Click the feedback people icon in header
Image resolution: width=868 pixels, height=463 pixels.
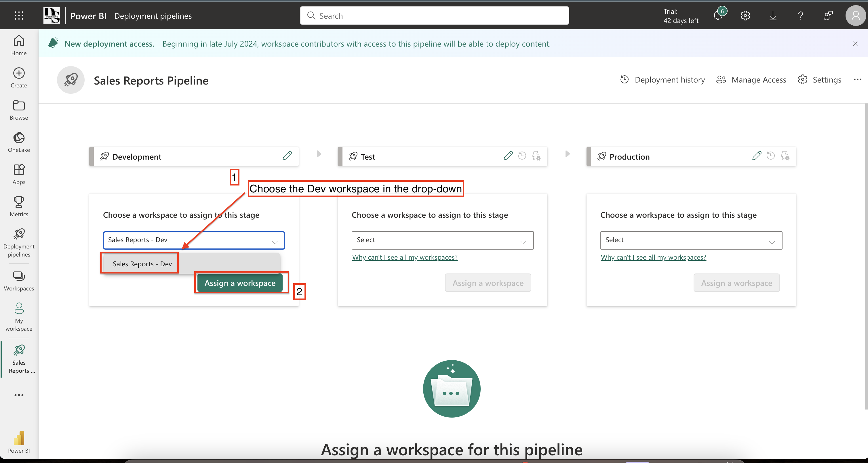pos(828,16)
